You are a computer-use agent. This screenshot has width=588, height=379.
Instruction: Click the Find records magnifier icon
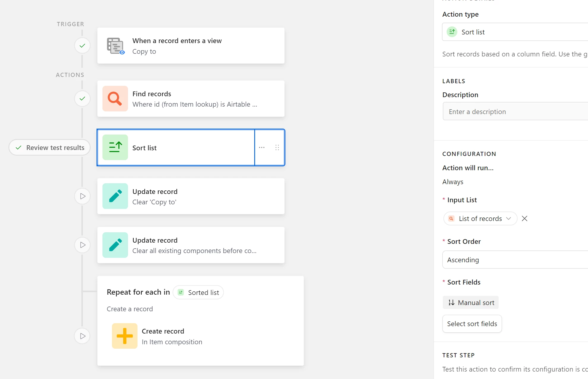pos(115,99)
